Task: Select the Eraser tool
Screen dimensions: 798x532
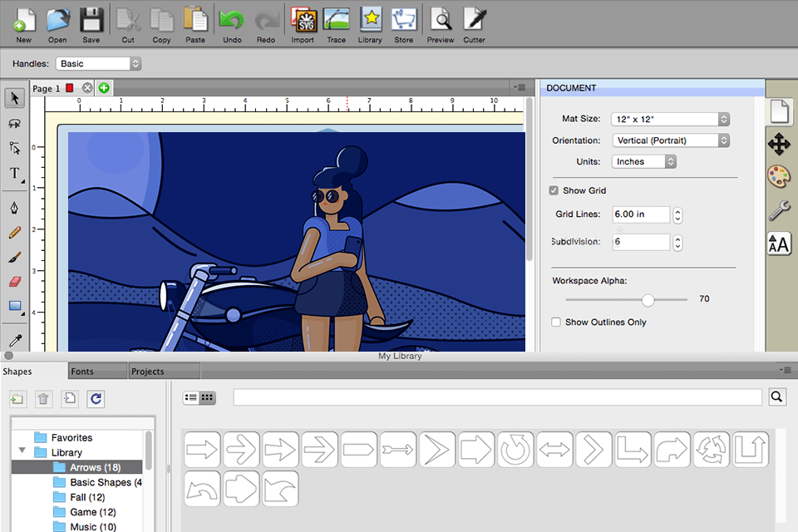Action: pyautogui.click(x=14, y=282)
